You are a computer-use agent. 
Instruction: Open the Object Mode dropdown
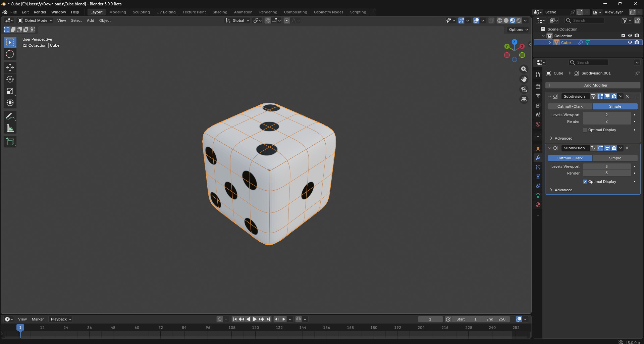tap(35, 20)
